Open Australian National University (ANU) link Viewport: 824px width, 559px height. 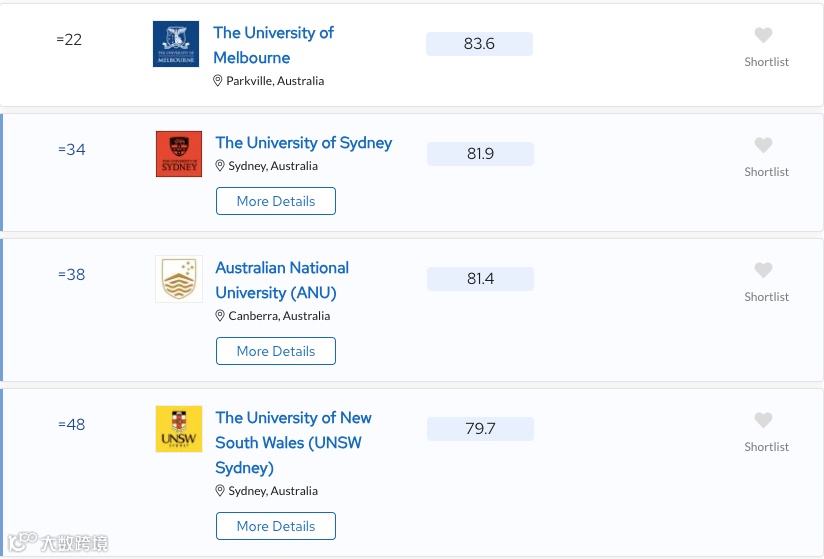pyautogui.click(x=282, y=280)
